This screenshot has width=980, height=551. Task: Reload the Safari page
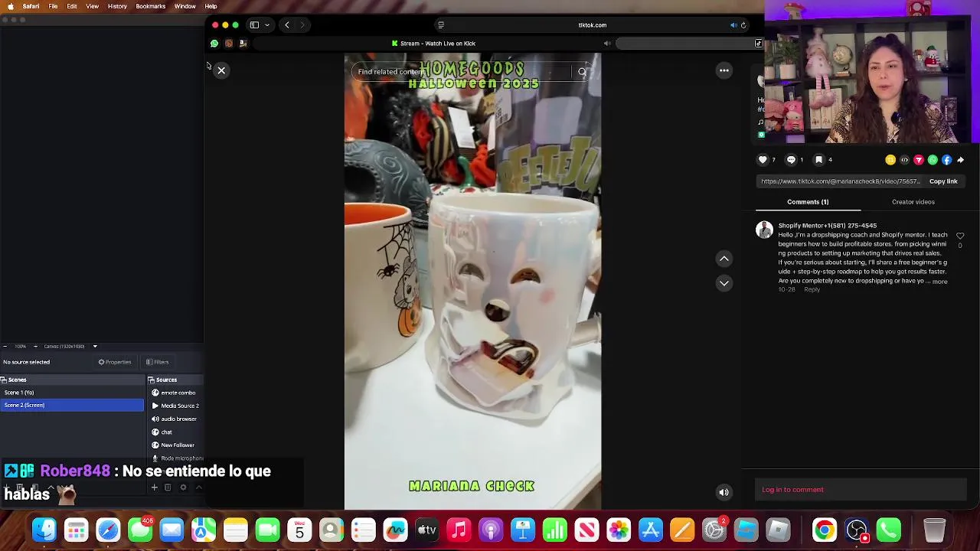743,25
